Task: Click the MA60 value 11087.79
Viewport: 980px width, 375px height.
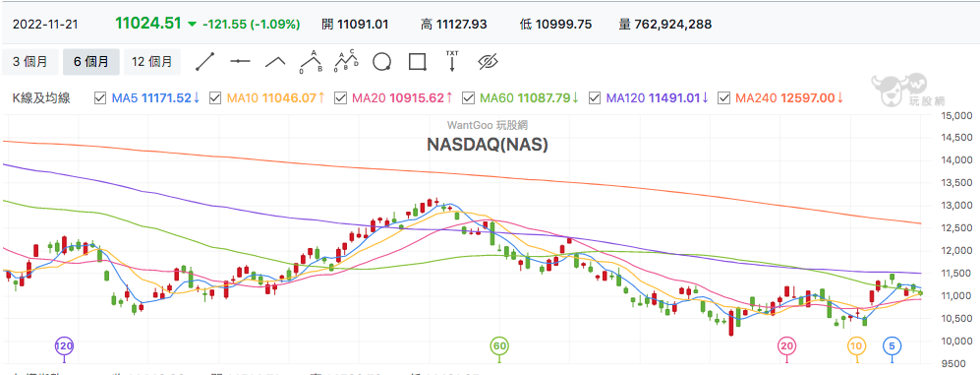Action: (544, 97)
